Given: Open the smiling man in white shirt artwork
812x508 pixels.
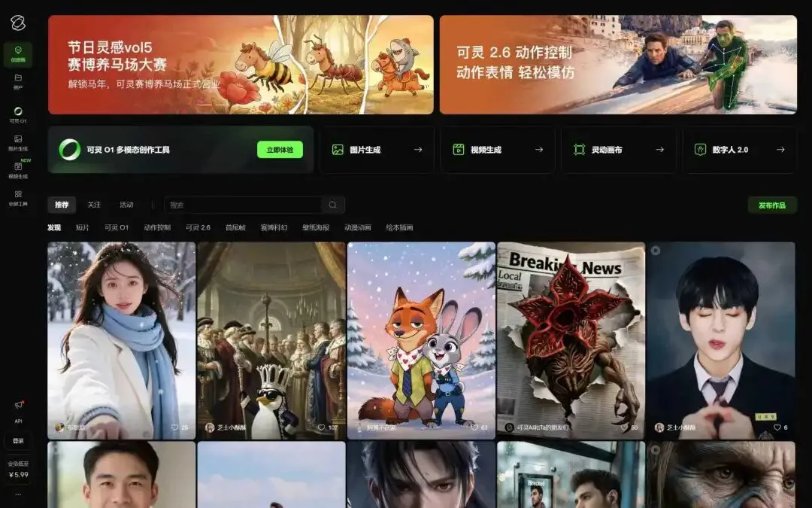Looking at the screenshot, I should coord(122,475).
